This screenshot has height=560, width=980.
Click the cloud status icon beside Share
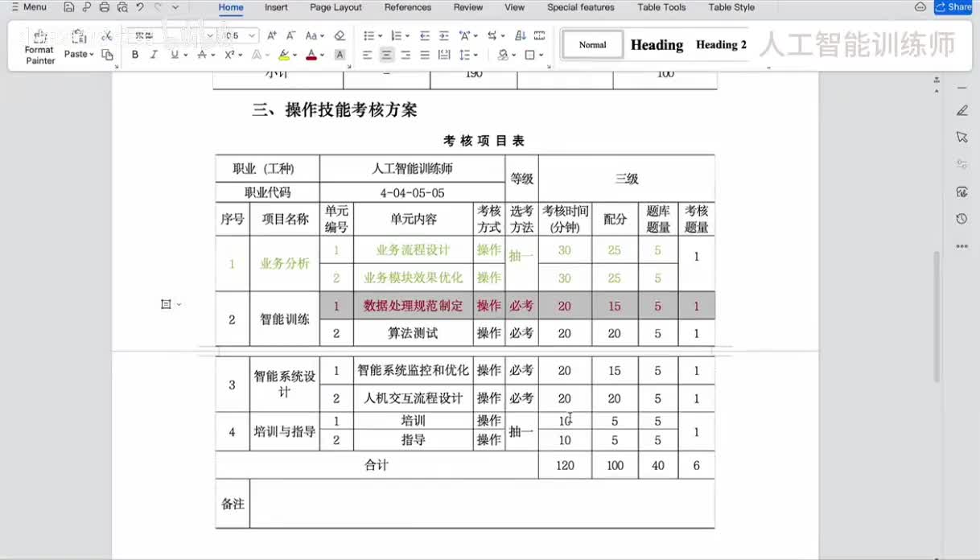(x=920, y=7)
